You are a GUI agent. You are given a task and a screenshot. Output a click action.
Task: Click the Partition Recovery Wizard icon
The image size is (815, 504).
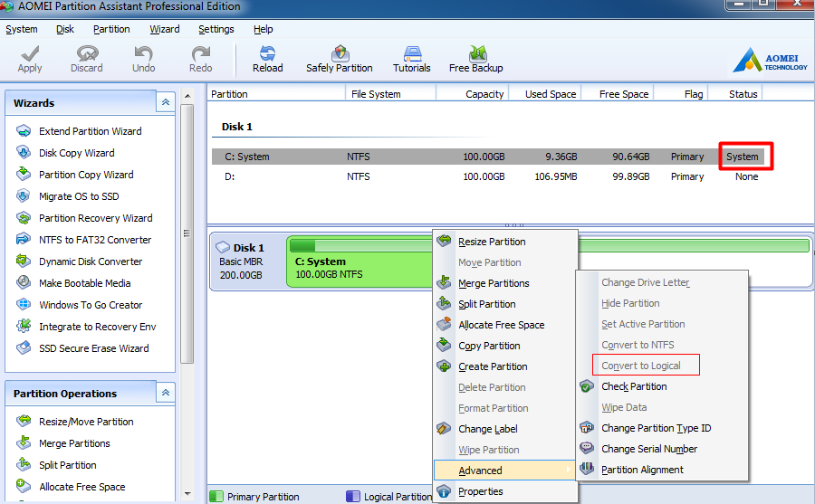pyautogui.click(x=24, y=218)
